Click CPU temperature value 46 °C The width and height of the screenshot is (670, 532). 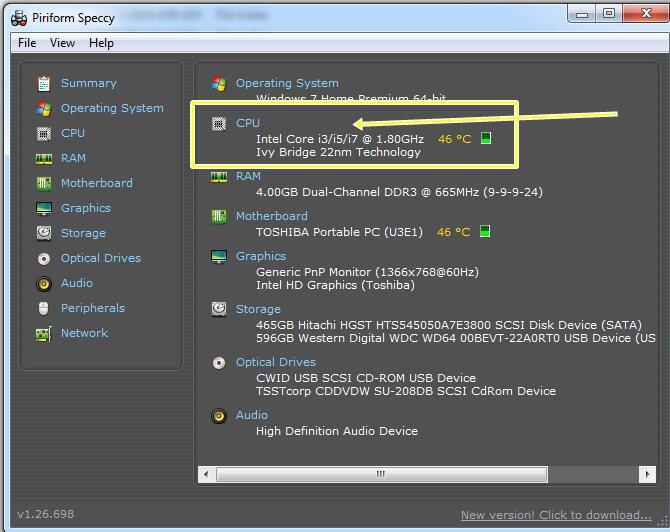click(x=454, y=139)
